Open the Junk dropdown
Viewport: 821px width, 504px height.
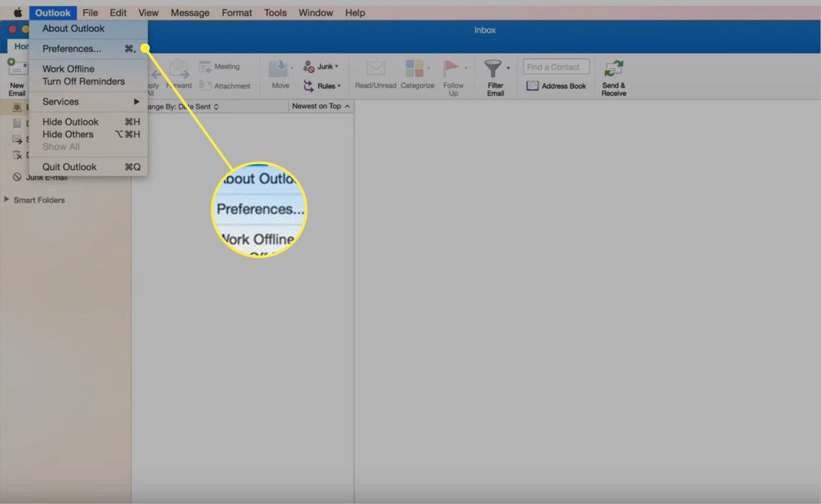(320, 67)
